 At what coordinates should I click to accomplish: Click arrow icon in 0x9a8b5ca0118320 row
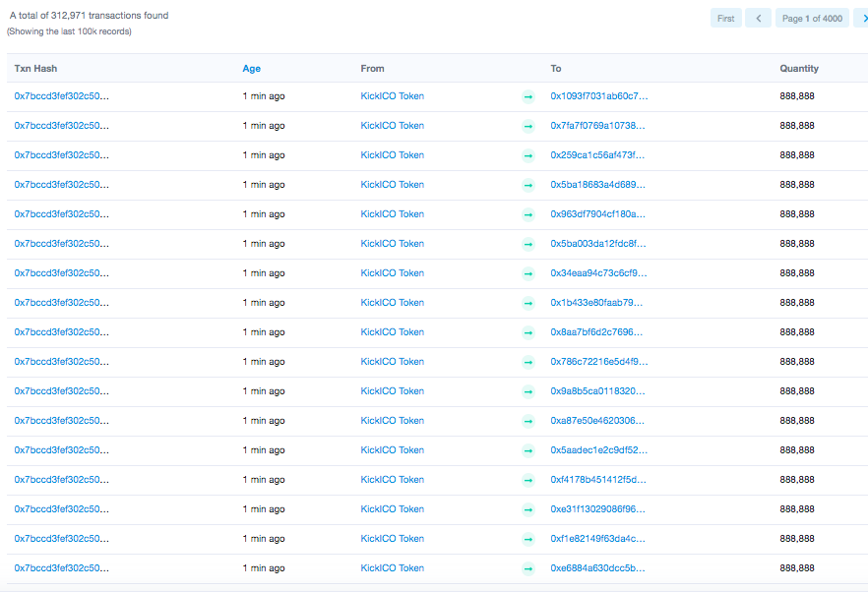coord(528,391)
